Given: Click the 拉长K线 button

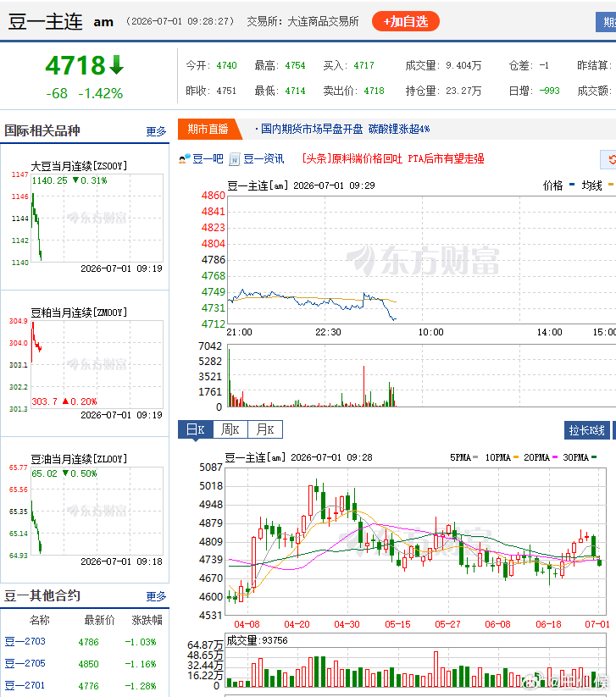Looking at the screenshot, I should (586, 430).
